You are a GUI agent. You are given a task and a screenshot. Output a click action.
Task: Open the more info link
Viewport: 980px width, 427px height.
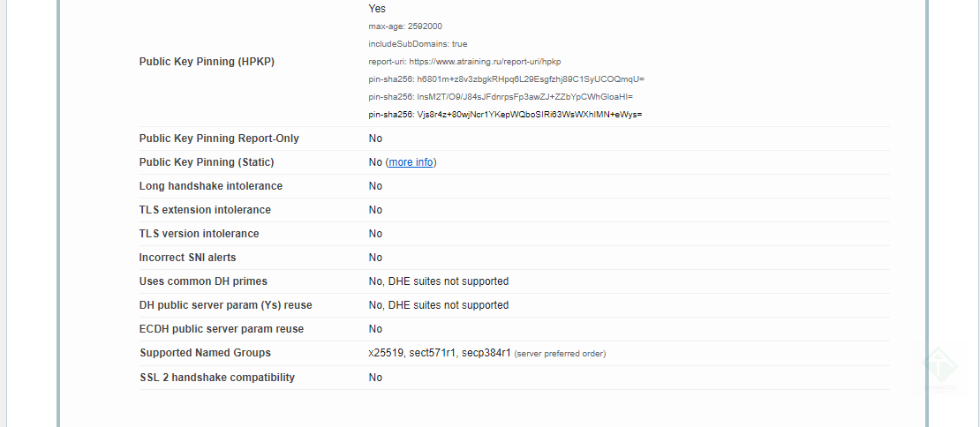pos(411,162)
